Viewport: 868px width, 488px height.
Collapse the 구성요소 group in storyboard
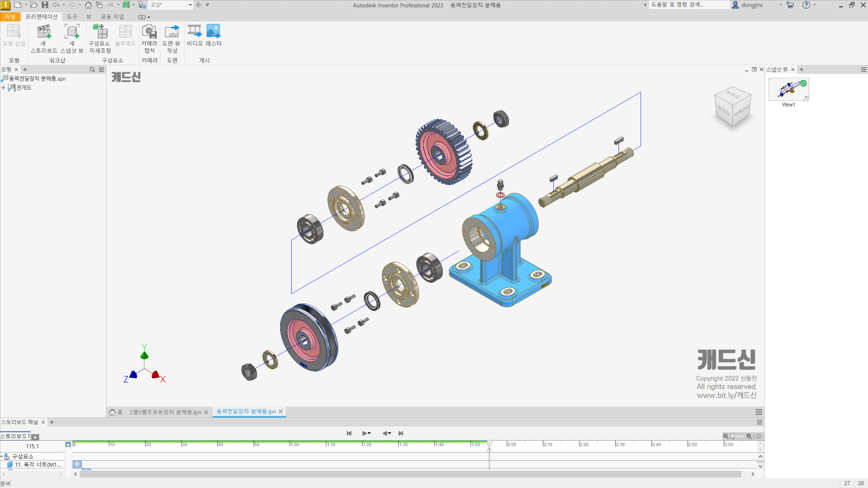(2, 456)
